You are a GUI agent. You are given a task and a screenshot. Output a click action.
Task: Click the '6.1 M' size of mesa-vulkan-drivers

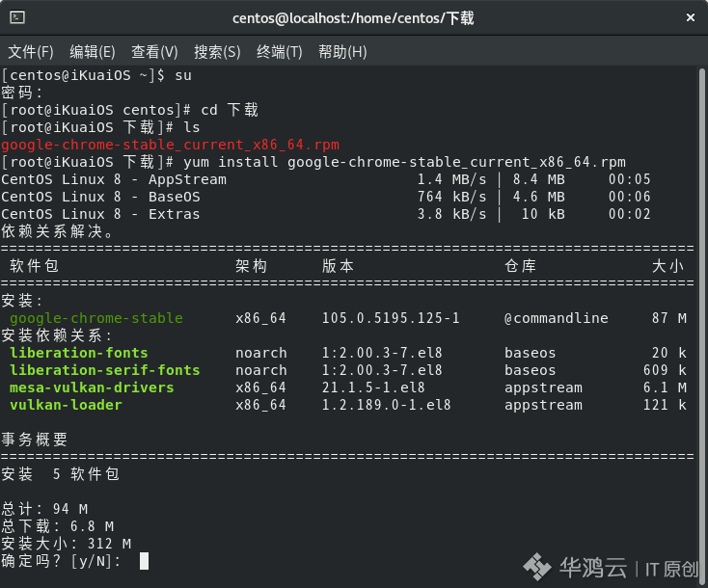pos(666,388)
